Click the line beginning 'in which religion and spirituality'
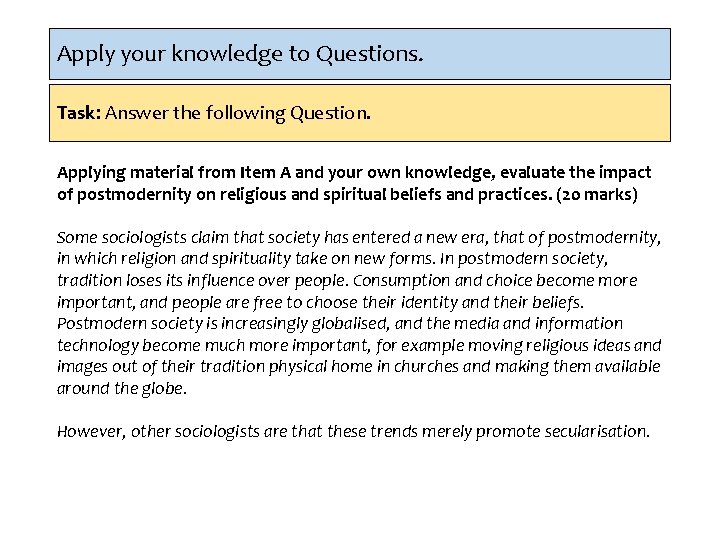 [x=332, y=259]
